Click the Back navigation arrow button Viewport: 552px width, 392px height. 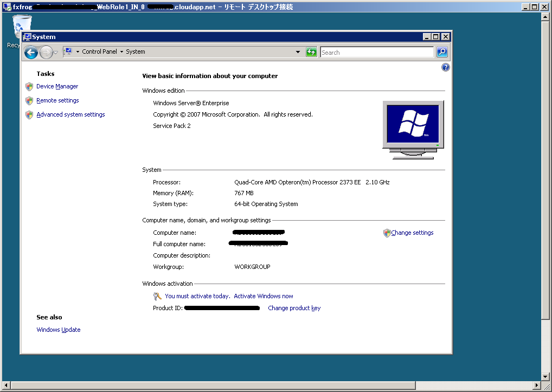(31, 52)
